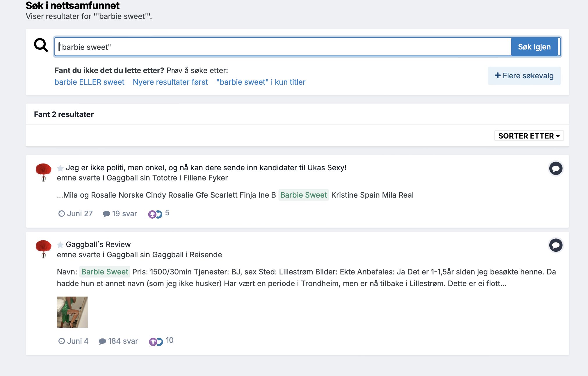Click the star icon beside Ukas Sexy title
This screenshot has height=376, width=588.
(60, 168)
